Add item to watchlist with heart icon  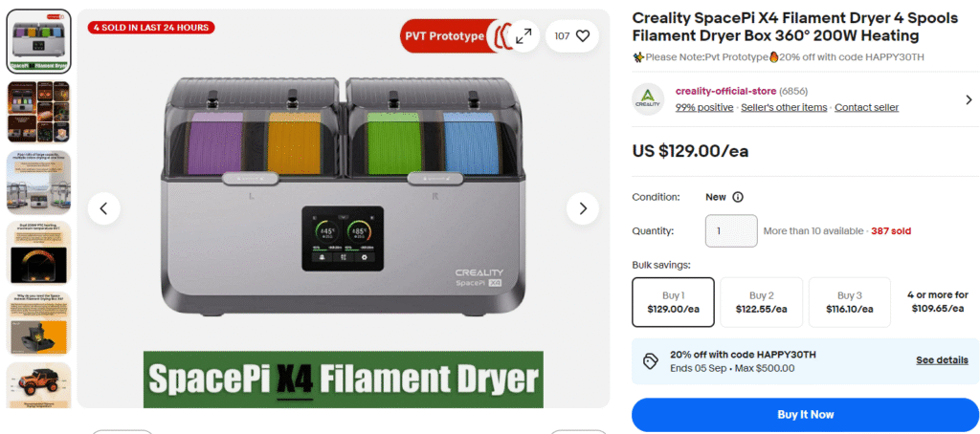tap(572, 36)
